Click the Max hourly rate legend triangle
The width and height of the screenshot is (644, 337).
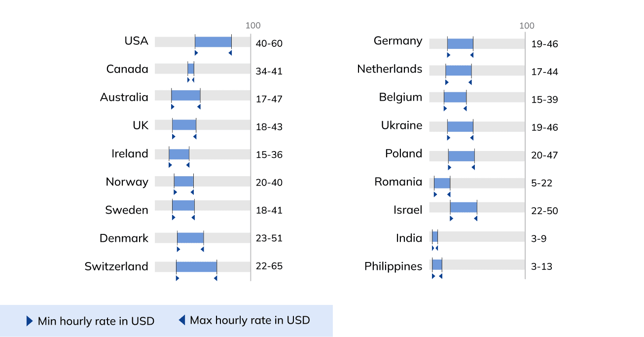181,320
